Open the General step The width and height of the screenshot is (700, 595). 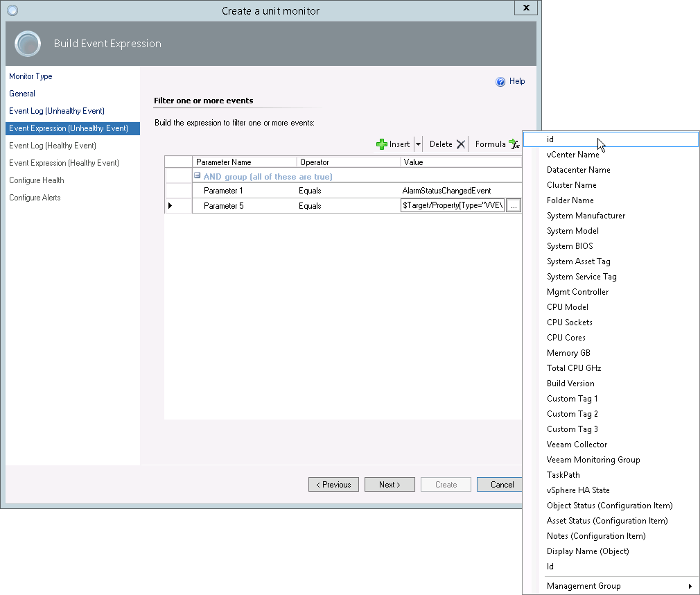click(x=22, y=94)
